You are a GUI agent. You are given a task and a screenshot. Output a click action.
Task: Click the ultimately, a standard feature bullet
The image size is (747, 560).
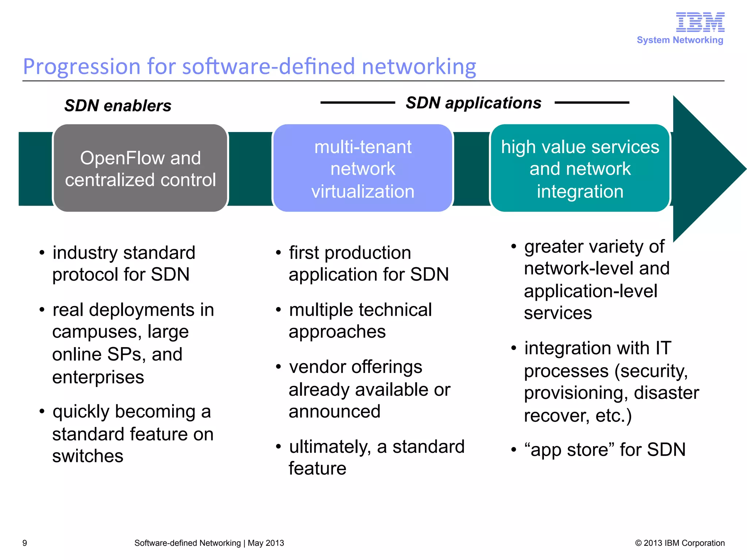point(376,457)
